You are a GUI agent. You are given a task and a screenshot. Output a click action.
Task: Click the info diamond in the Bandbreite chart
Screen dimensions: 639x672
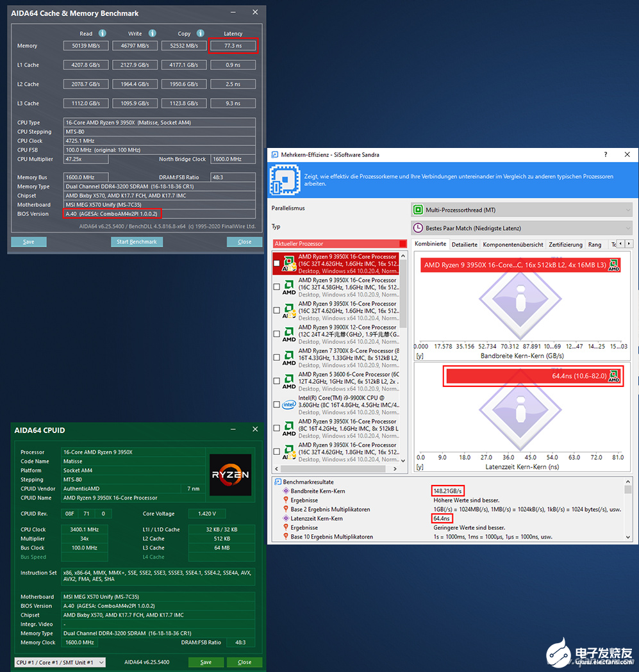coord(520,299)
